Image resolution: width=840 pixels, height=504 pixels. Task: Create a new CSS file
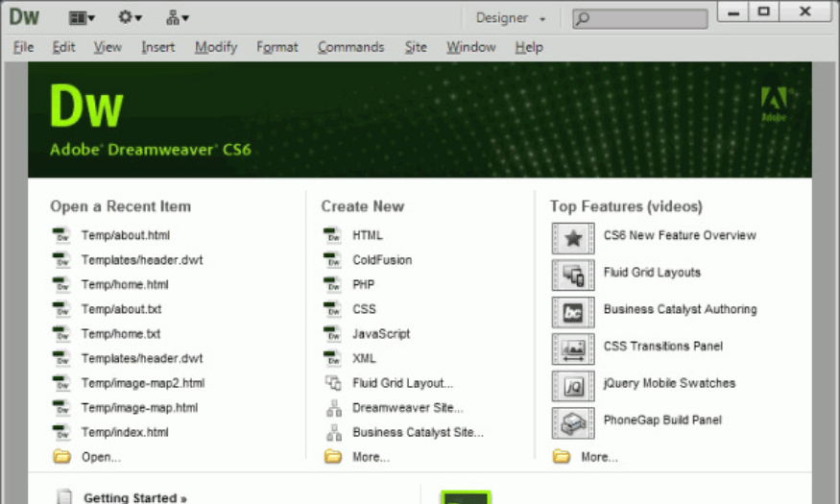coord(364,309)
